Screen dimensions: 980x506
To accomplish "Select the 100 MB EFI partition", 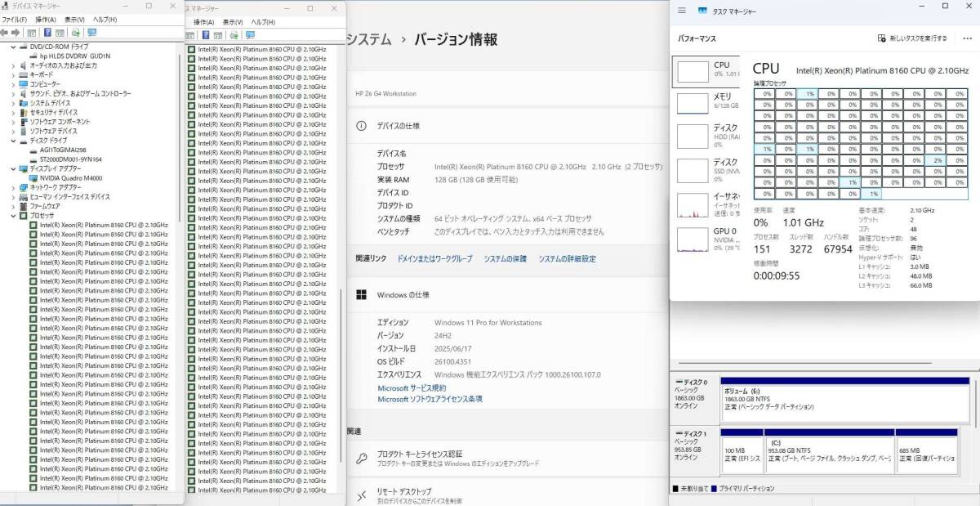I will (x=741, y=450).
